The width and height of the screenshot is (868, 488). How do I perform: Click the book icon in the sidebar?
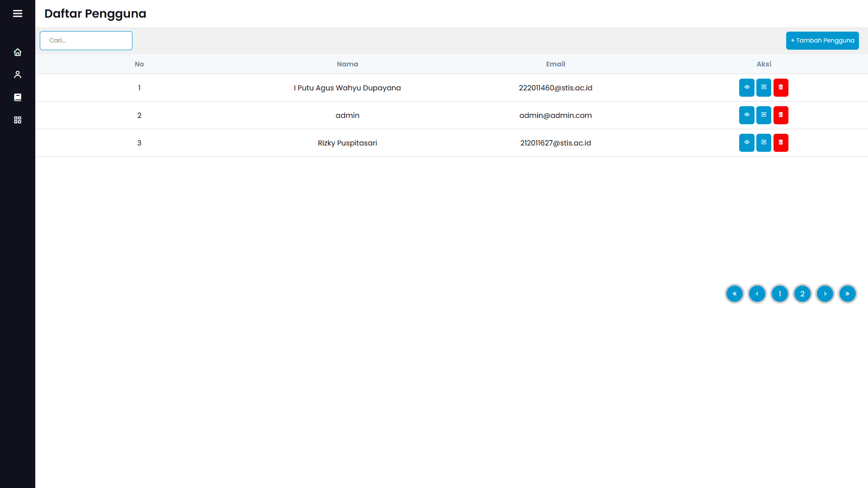(x=18, y=97)
